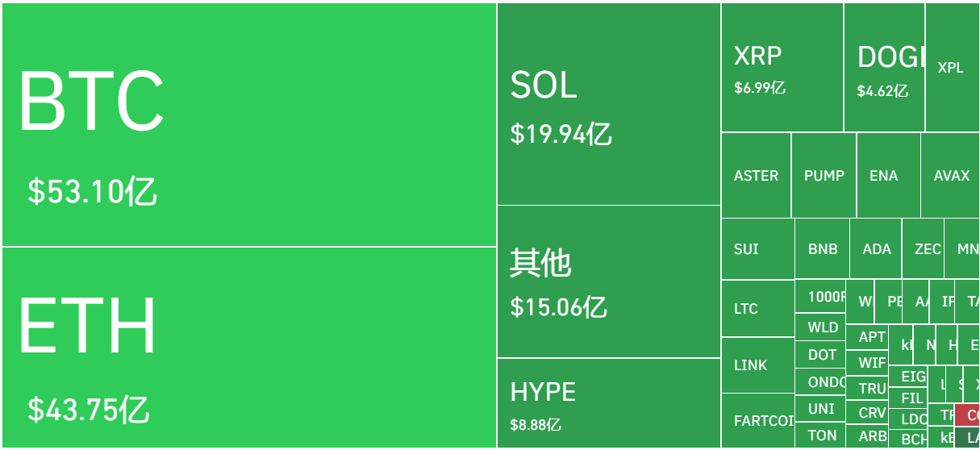Open the DOGE $4.62亿 block
Viewport: 980px width, 450px height.
click(x=884, y=68)
